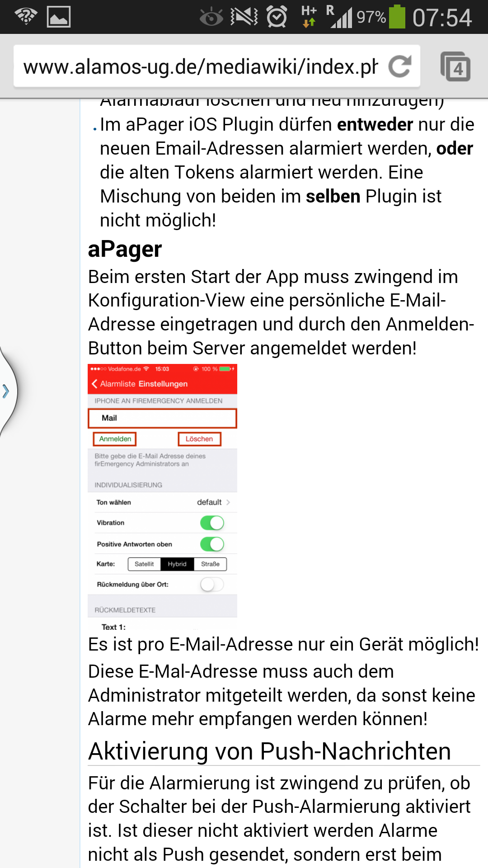
Task: Tap the browser URL address field
Action: coord(201,66)
